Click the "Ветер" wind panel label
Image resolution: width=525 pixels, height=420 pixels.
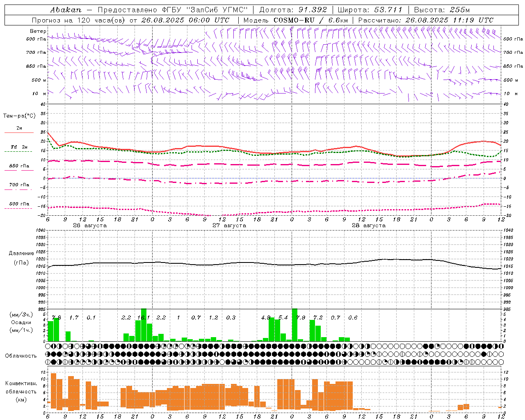pyautogui.click(x=38, y=31)
